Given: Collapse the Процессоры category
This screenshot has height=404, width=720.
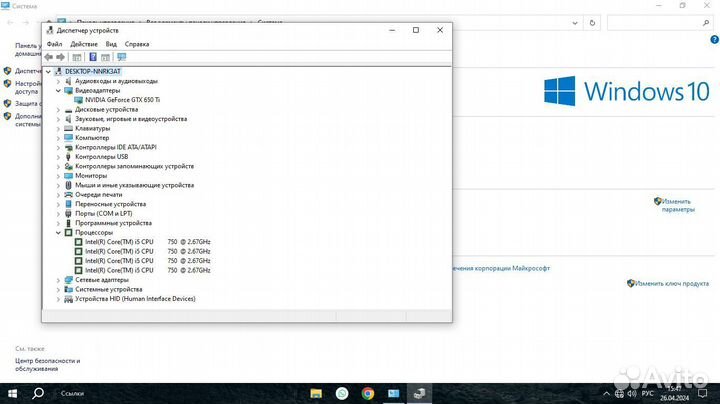Looking at the screenshot, I should click(x=58, y=232).
